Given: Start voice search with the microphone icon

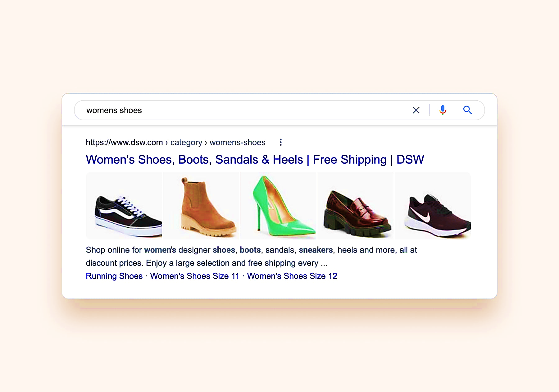Looking at the screenshot, I should click(x=443, y=110).
